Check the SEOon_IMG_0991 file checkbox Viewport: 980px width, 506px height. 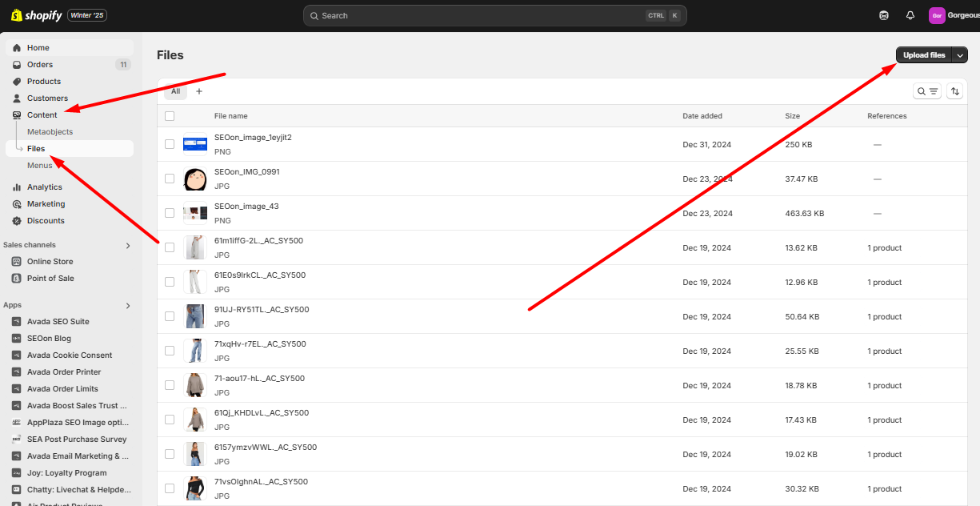tap(170, 179)
